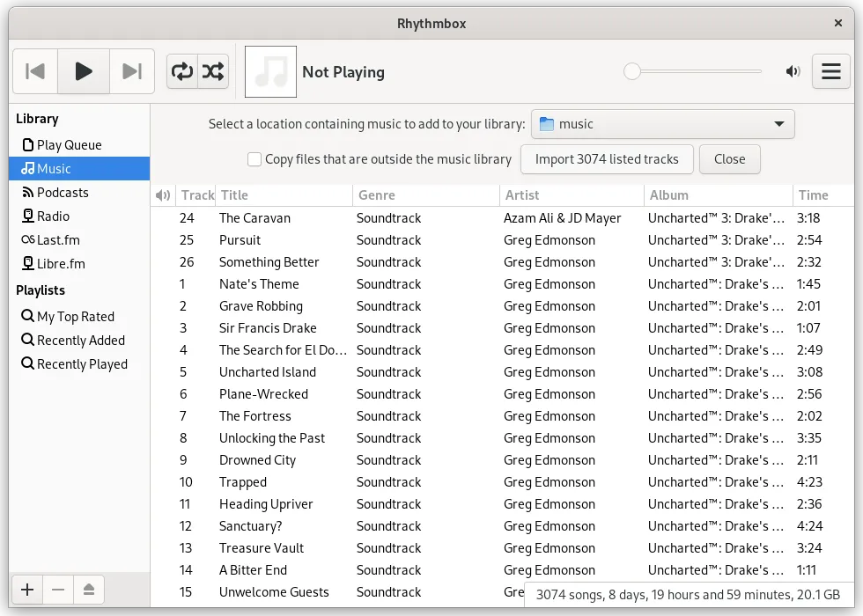Image resolution: width=863 pixels, height=616 pixels.
Task: Sort tracks by the Artist column
Action: click(x=522, y=194)
